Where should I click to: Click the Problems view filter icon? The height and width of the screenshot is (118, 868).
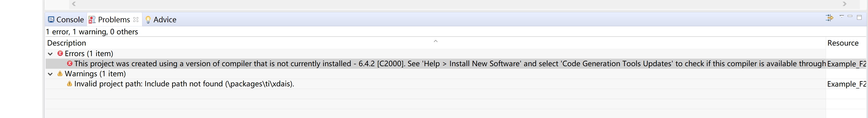829,18
